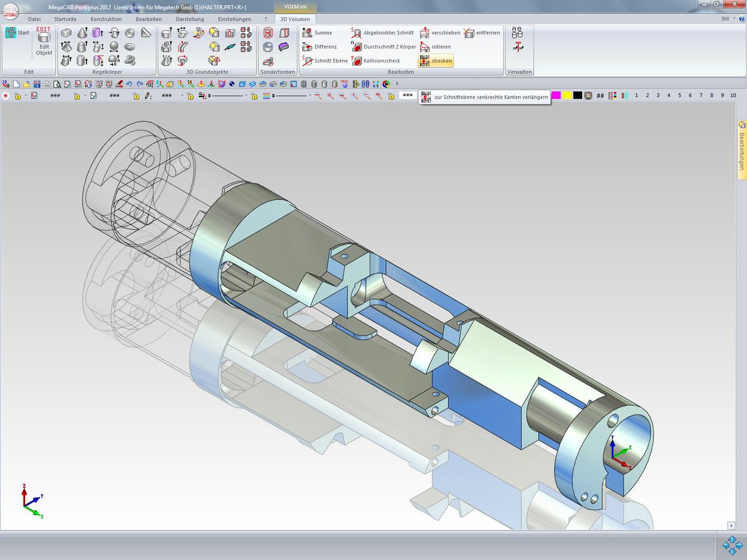Click the undo arrow in the toolbar
The image size is (747, 560).
click(x=129, y=84)
